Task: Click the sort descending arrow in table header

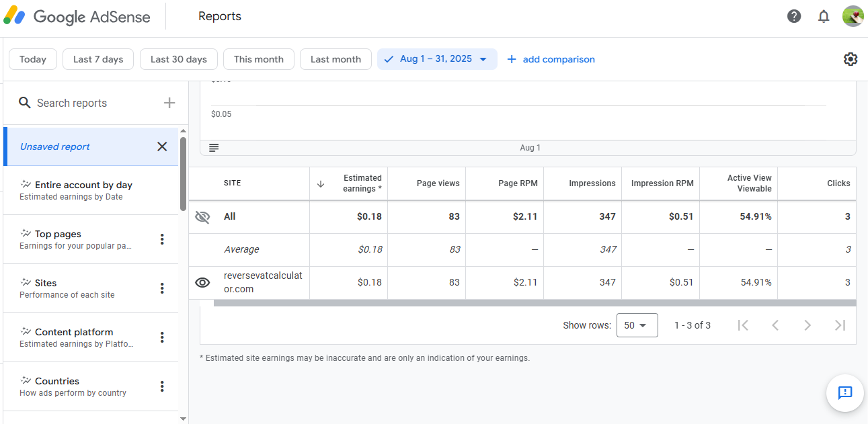Action: point(321,183)
